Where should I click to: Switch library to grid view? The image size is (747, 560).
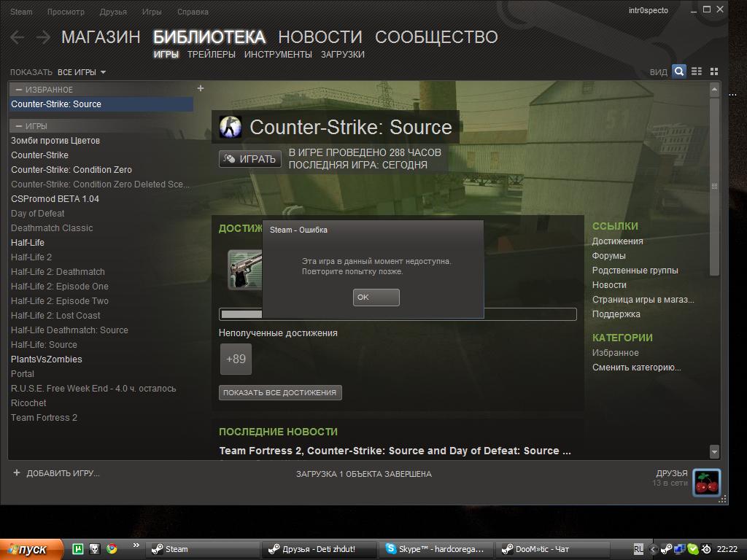pyautogui.click(x=713, y=71)
